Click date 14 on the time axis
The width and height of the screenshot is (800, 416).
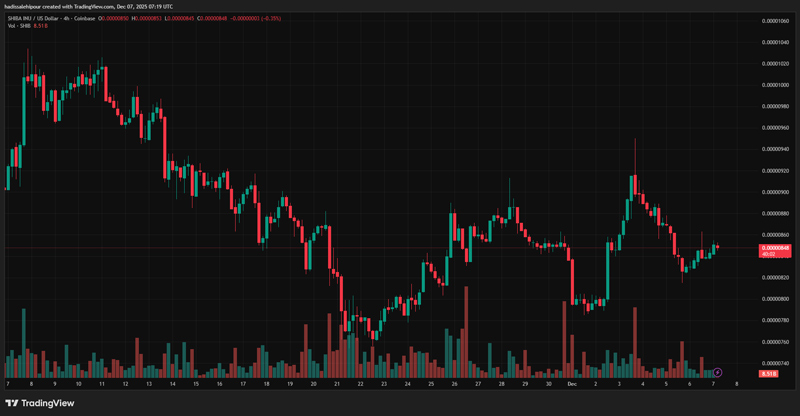click(x=172, y=383)
